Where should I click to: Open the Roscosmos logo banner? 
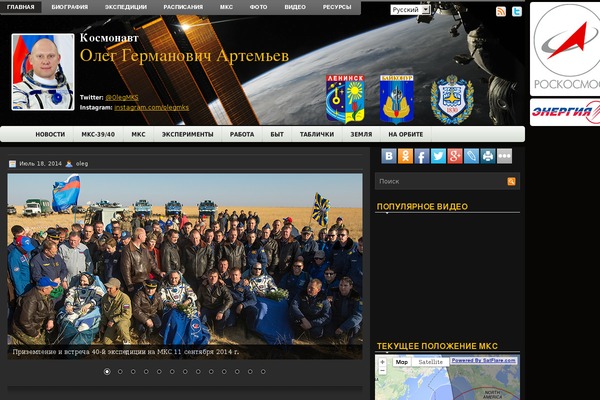click(565, 49)
